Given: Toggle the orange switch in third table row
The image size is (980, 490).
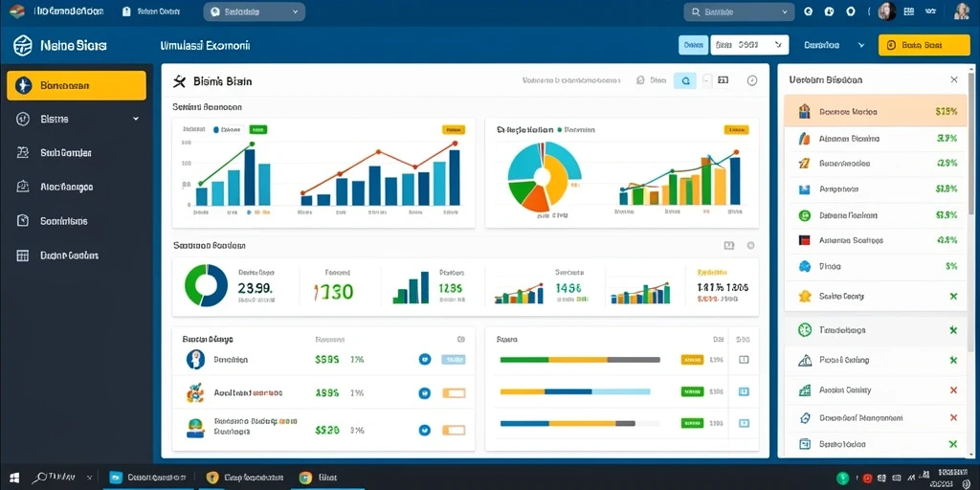Looking at the screenshot, I should click(454, 430).
